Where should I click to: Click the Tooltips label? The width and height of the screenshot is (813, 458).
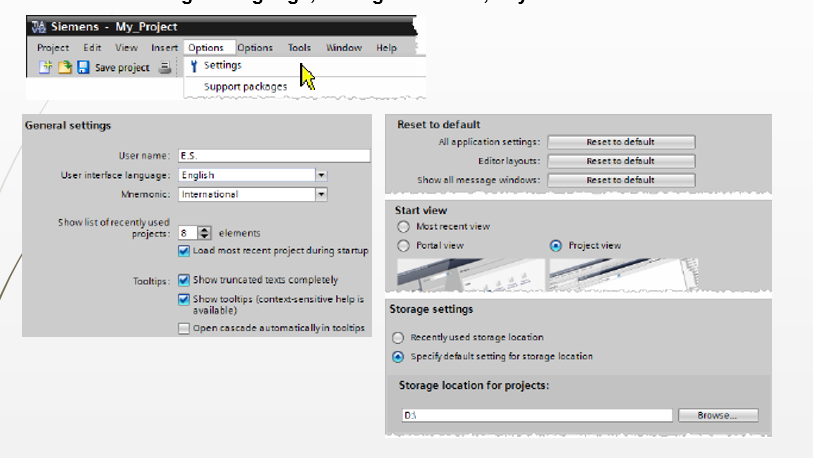[x=151, y=281]
